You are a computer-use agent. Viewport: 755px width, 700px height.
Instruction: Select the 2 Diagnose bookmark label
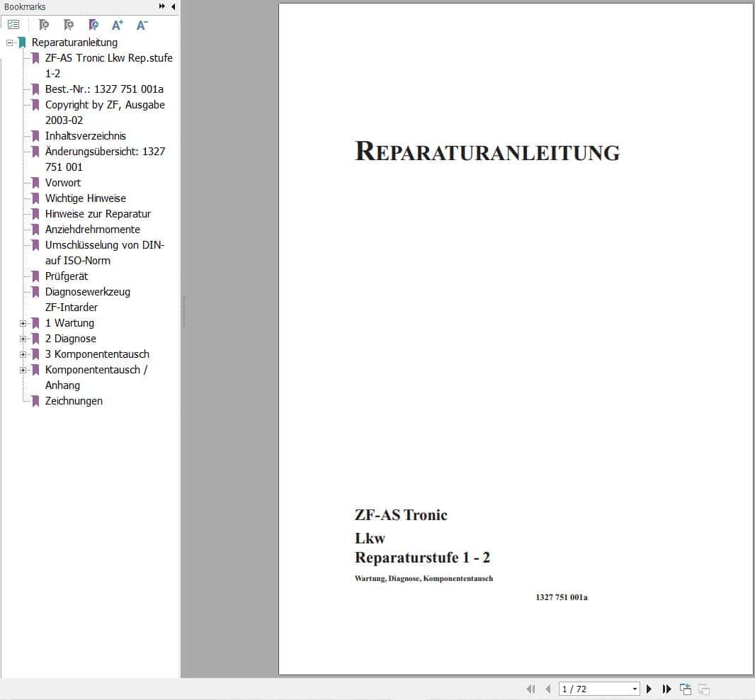click(x=70, y=339)
